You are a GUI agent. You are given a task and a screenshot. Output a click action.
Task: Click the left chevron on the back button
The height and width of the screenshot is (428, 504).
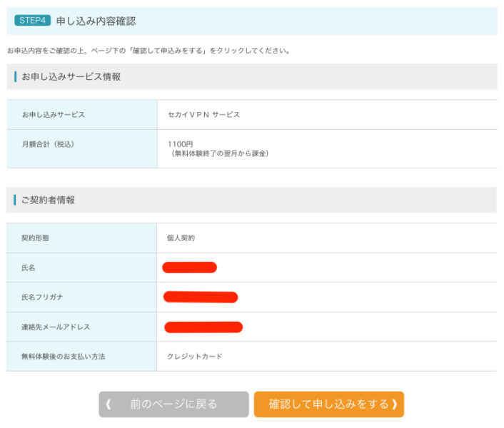(109, 404)
